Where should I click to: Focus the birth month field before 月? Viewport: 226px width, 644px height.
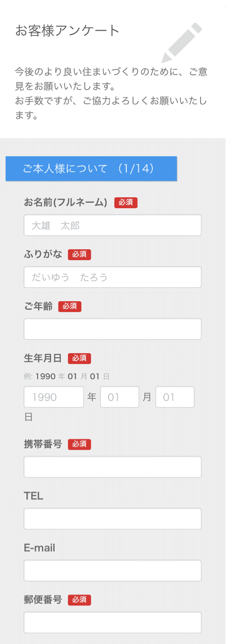120,397
